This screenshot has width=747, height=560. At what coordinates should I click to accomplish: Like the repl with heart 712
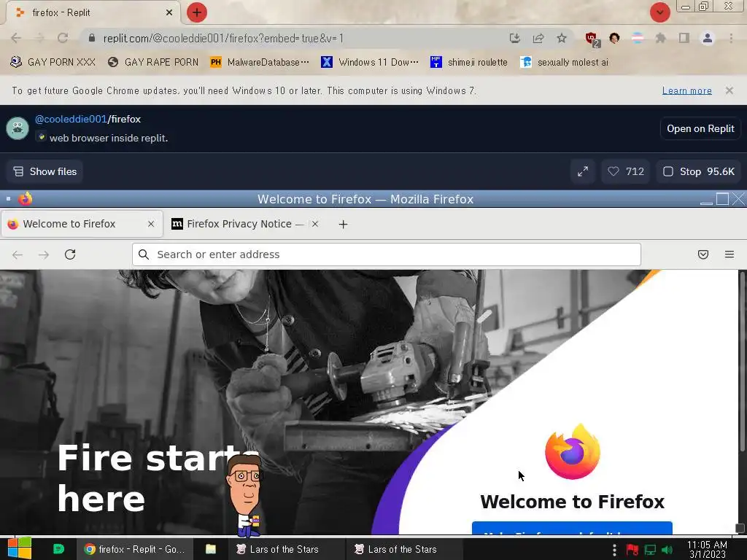625,171
